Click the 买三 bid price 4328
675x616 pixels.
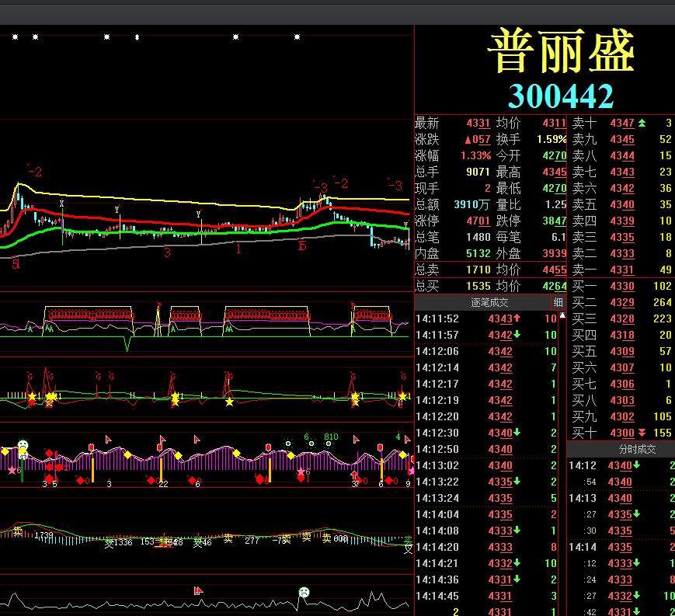click(x=622, y=318)
